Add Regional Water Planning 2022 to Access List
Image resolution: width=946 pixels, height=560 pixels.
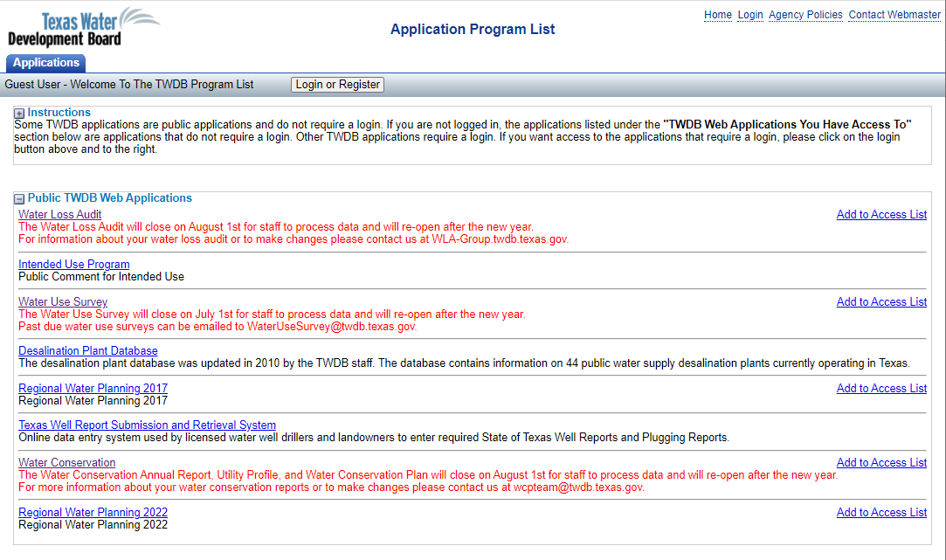click(881, 512)
